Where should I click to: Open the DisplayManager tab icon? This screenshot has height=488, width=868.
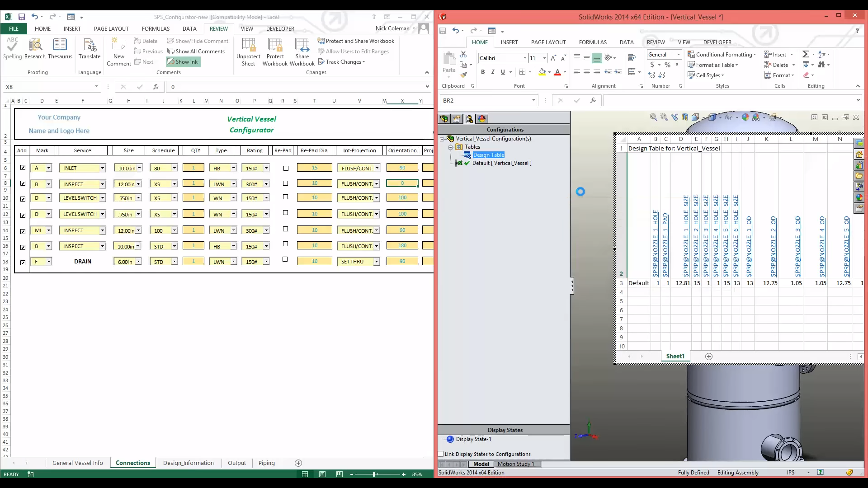(482, 119)
